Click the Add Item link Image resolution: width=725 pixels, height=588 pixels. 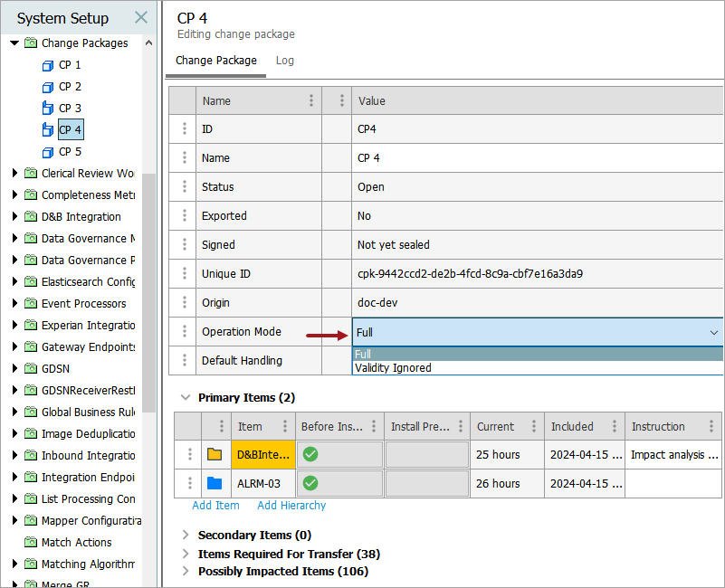tap(215, 506)
